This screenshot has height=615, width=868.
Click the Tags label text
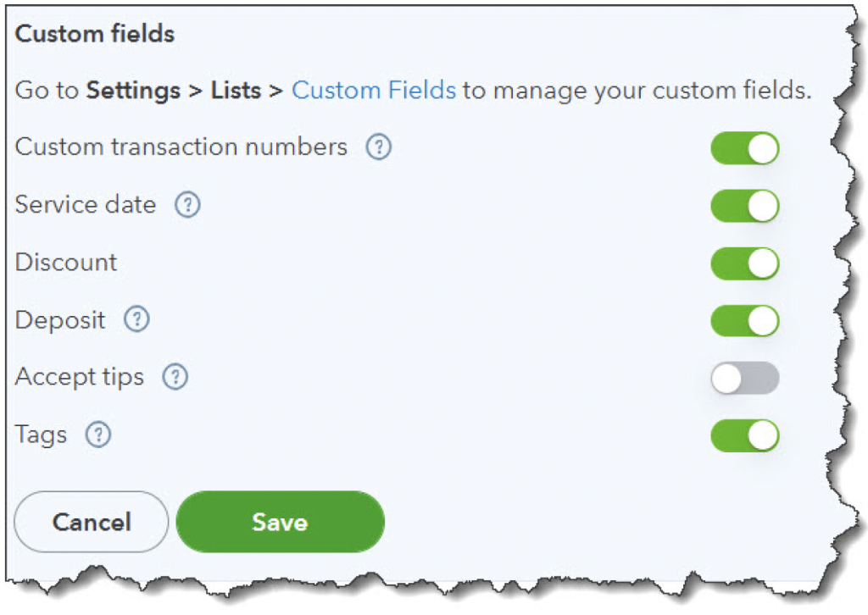41,435
